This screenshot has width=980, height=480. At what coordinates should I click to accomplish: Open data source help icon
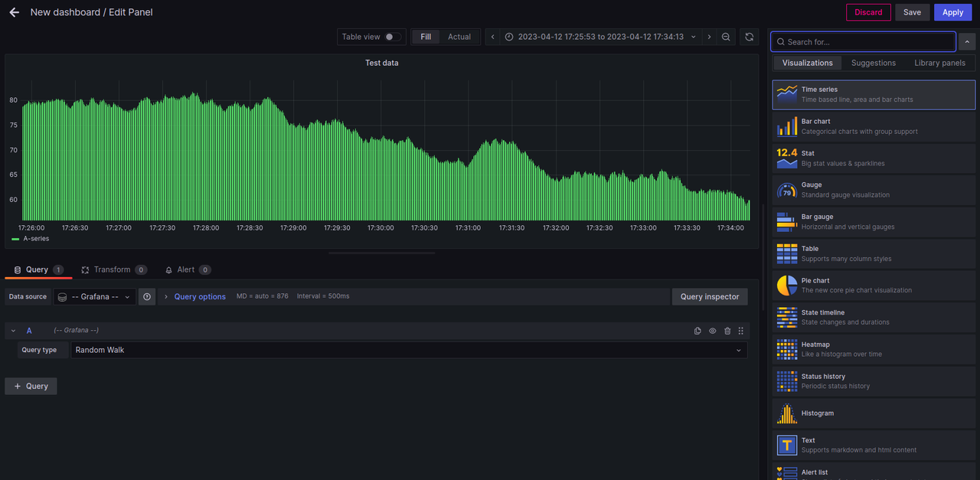pos(147,296)
